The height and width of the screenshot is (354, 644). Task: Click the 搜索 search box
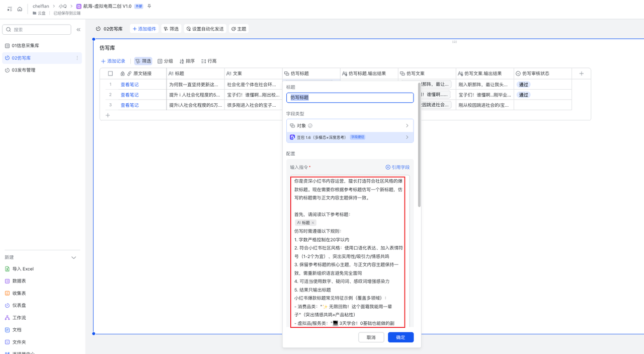pyautogui.click(x=37, y=30)
